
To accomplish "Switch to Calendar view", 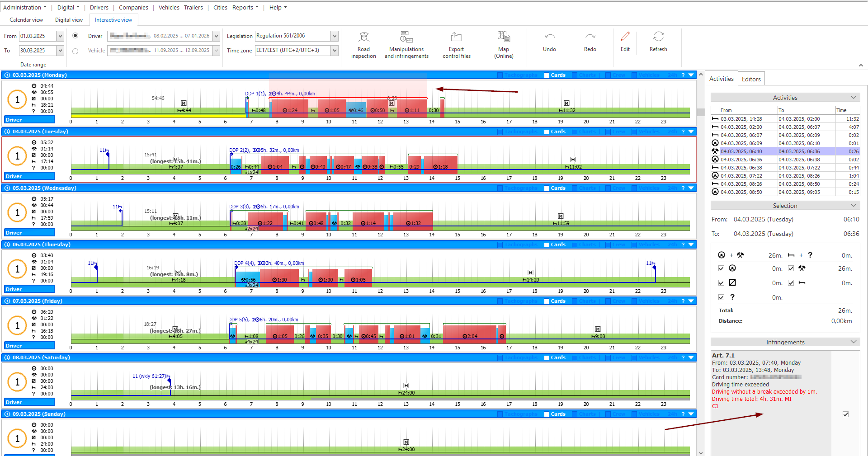I will pyautogui.click(x=26, y=20).
